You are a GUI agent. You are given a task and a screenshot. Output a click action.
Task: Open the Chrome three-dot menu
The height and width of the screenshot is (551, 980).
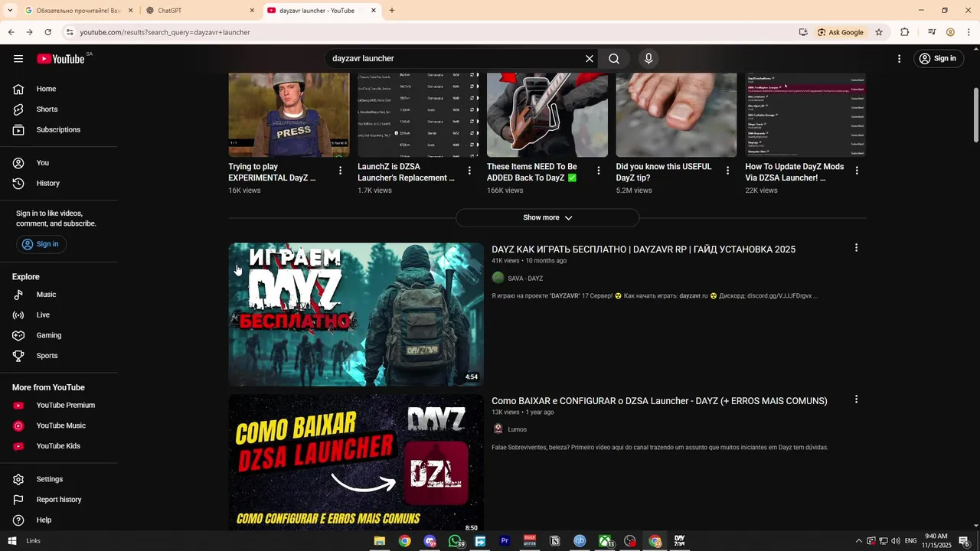tap(969, 32)
